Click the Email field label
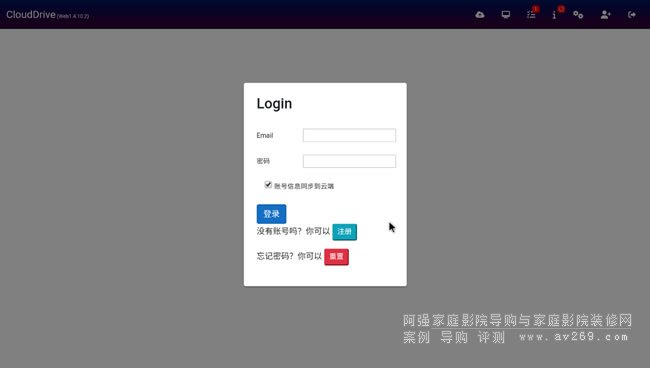 (264, 135)
